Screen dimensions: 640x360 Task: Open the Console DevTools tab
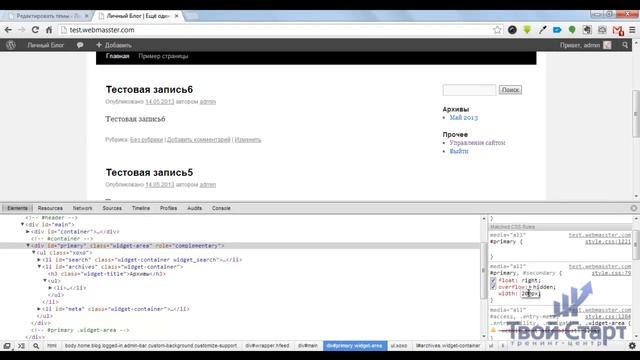click(221, 208)
